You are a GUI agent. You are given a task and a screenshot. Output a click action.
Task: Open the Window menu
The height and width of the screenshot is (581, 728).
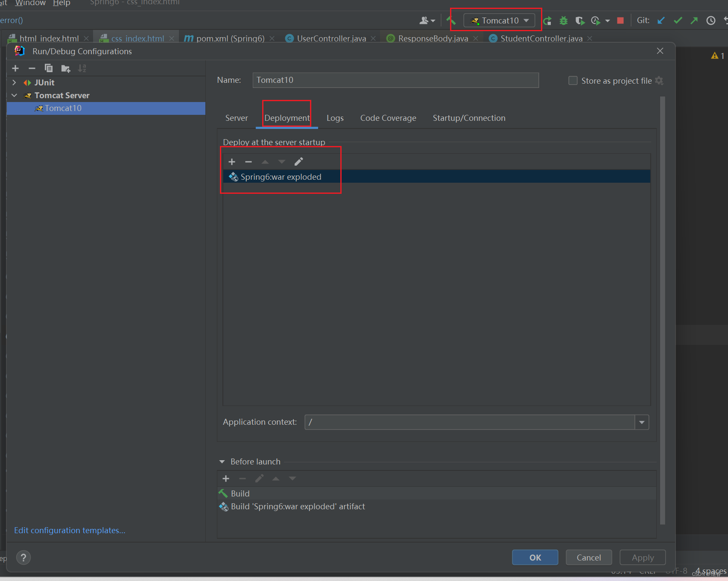[30, 3]
